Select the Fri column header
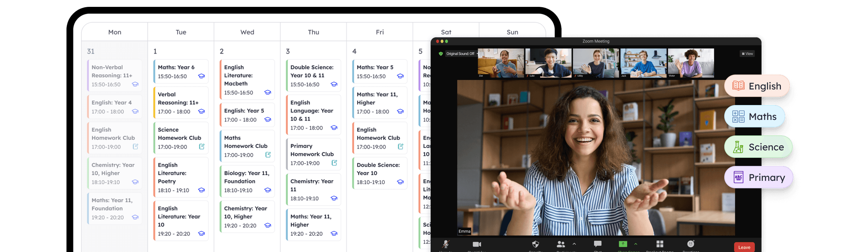This screenshot has height=252, width=868. 380,32
